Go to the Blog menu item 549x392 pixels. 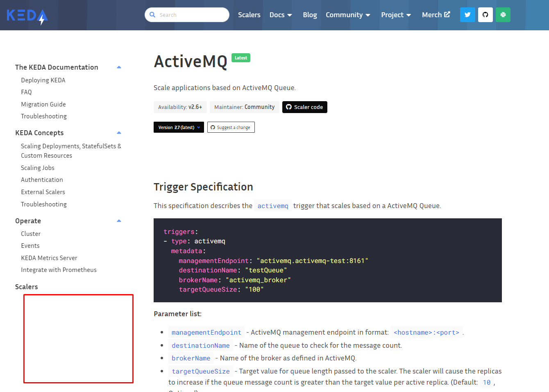[310, 15]
